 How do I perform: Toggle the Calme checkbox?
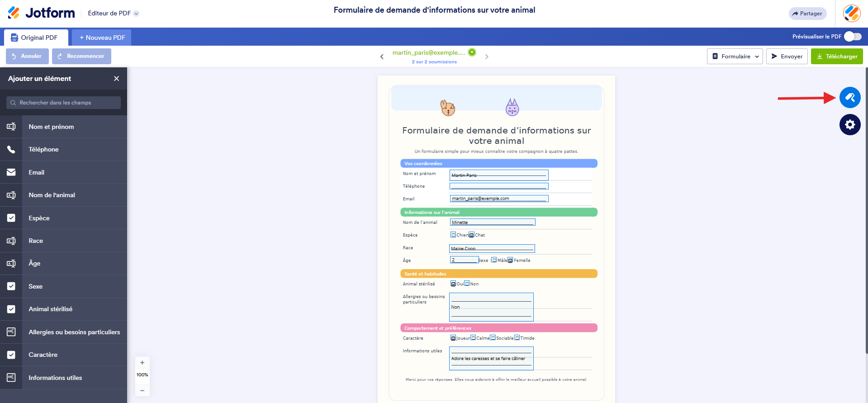(473, 338)
